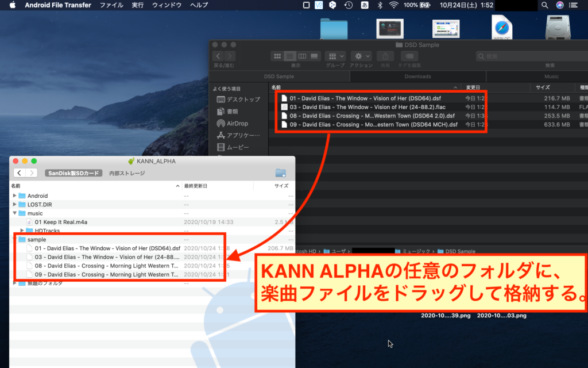588x368 pixels.
Task: Open AirDrop in Finder sidebar
Action: pyautogui.click(x=233, y=124)
